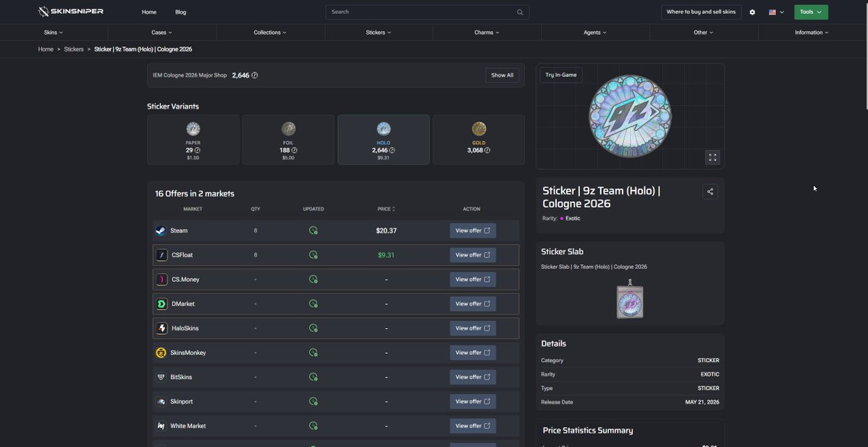Click the BitSkins market icon
The image size is (868, 447).
coord(161,377)
